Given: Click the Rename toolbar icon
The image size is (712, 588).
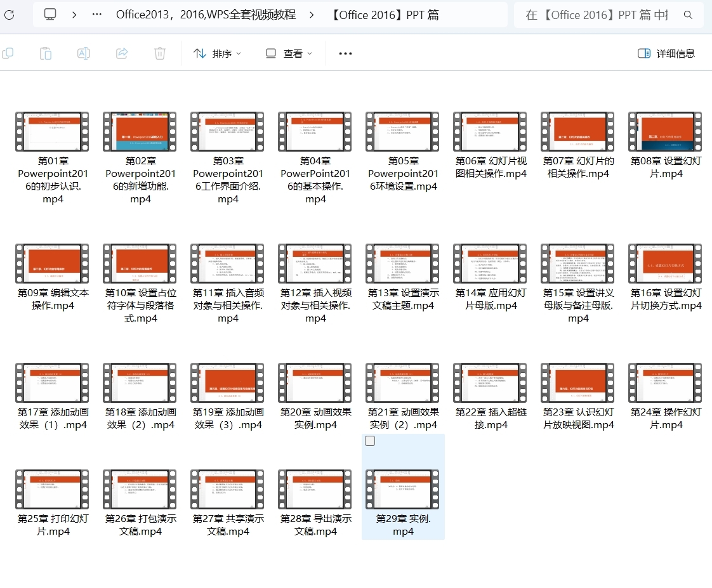Looking at the screenshot, I should coord(84,53).
